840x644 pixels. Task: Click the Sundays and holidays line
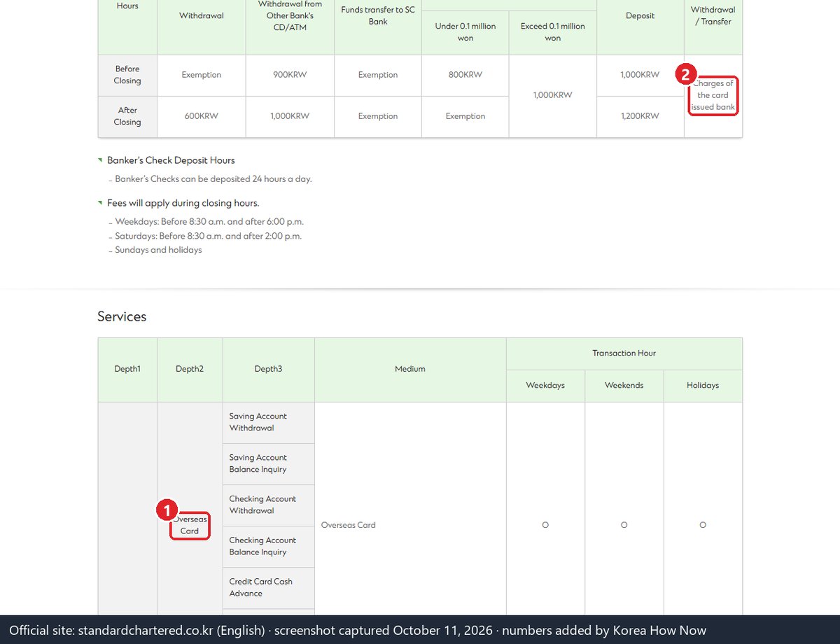pos(158,250)
